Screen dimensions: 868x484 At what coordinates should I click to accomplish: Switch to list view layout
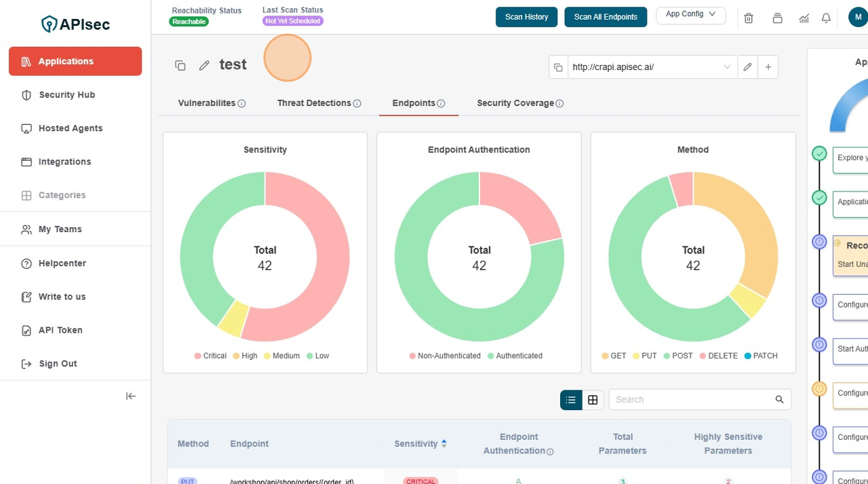tap(571, 400)
